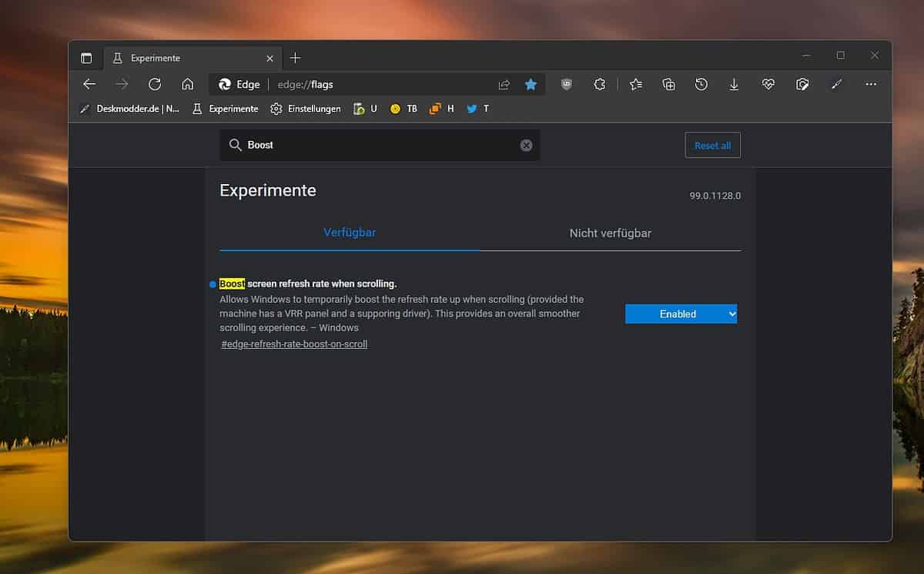Open the Favorites list
The image size is (924, 574).
click(635, 84)
